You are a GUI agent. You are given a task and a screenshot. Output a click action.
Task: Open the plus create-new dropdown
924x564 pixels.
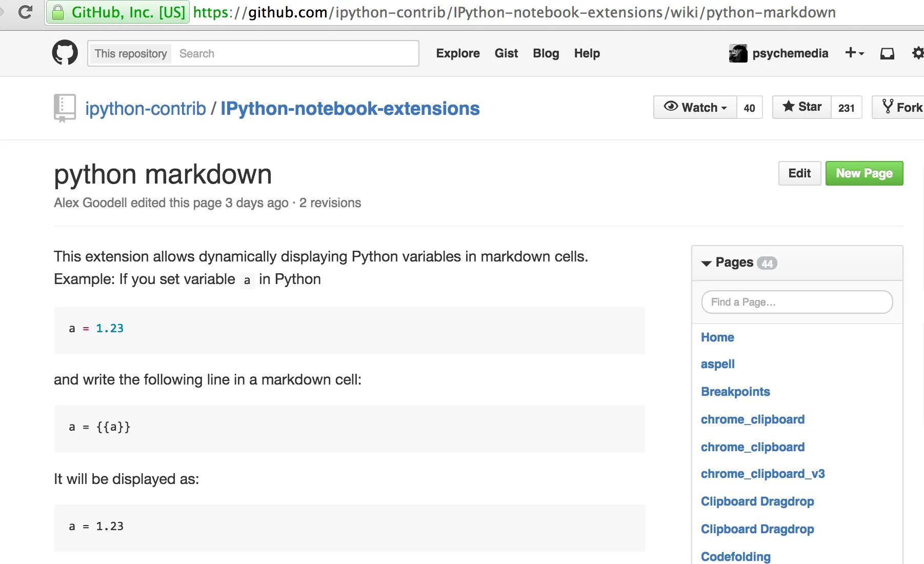point(854,53)
